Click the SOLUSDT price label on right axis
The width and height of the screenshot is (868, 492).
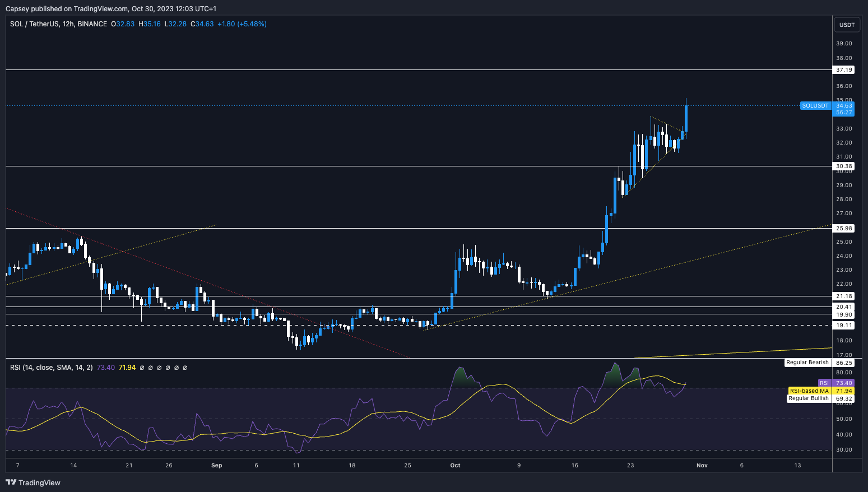pyautogui.click(x=815, y=105)
